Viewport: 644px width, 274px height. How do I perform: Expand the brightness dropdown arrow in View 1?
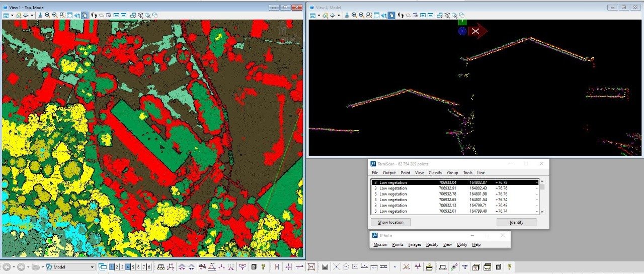point(32,15)
